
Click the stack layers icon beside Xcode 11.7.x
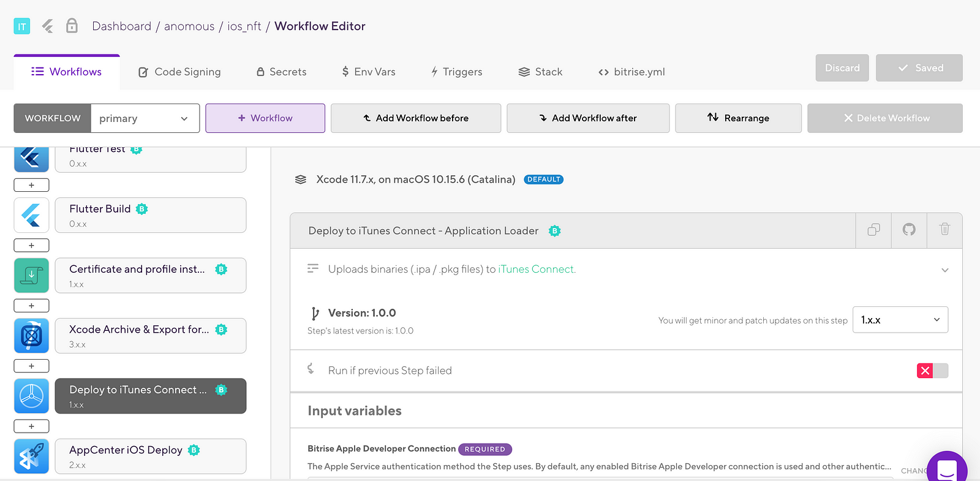tap(301, 180)
